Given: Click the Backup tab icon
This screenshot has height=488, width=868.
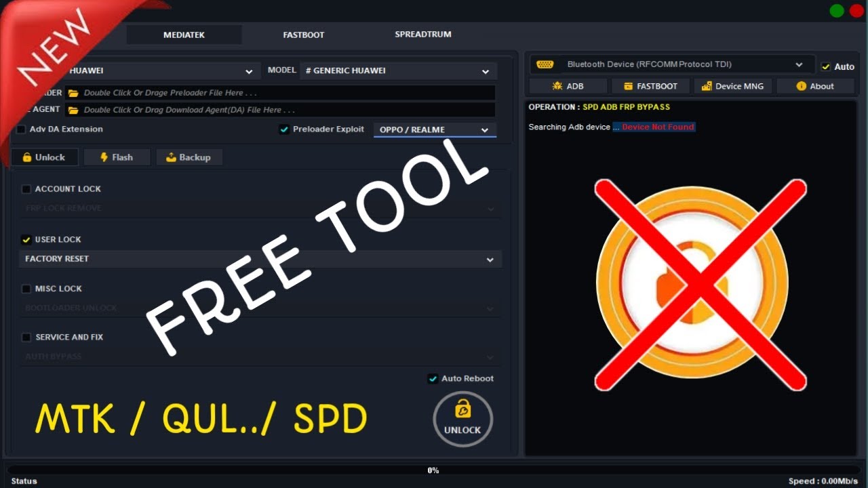Looking at the screenshot, I should pyautogui.click(x=171, y=157).
